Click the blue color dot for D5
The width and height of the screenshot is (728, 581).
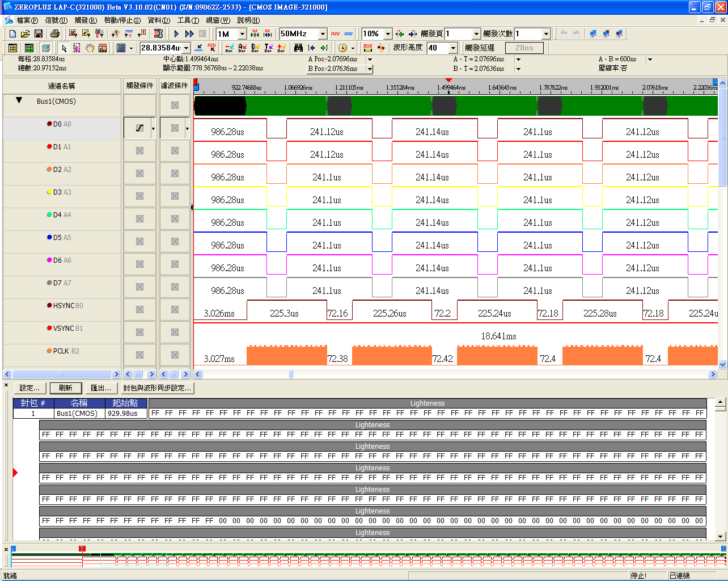[x=49, y=237]
